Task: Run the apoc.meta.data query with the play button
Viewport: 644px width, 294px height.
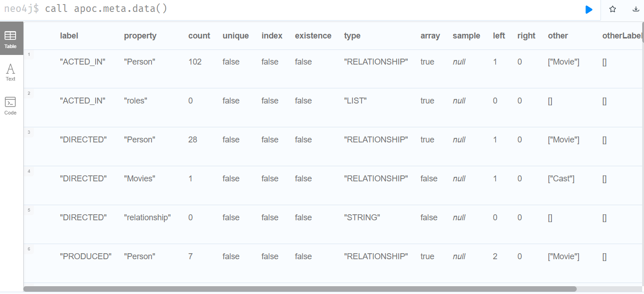Action: [589, 9]
